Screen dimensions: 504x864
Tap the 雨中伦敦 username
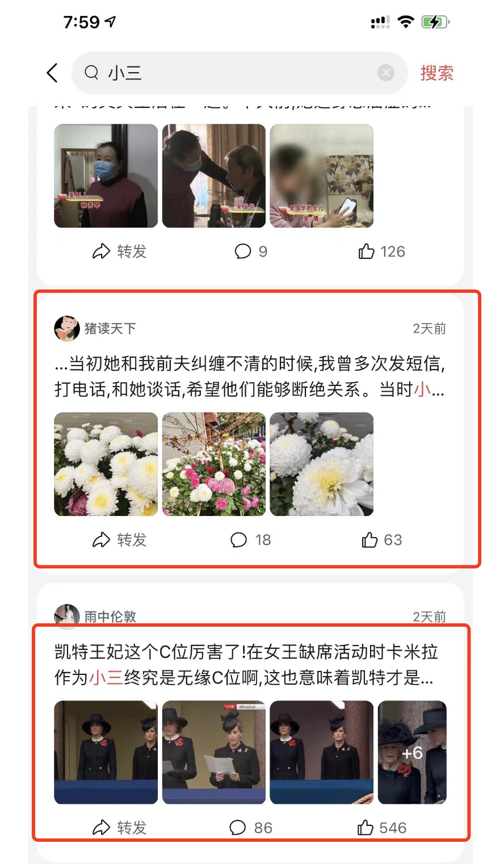110,616
